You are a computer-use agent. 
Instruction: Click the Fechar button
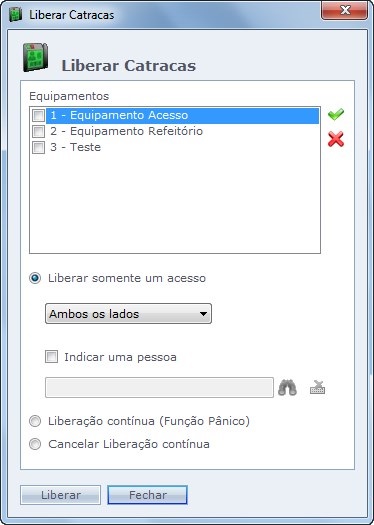(x=147, y=495)
